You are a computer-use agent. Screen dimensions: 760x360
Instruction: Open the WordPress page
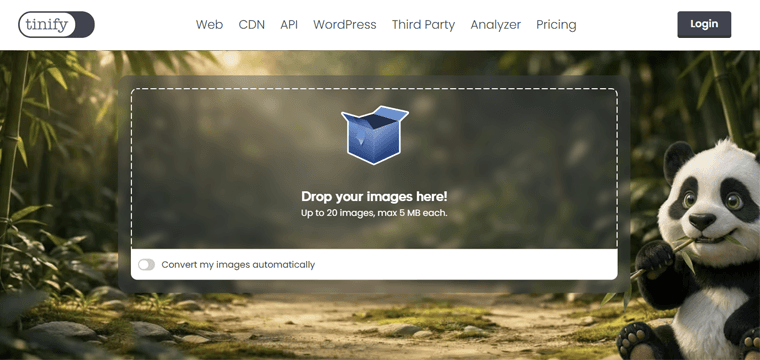(x=345, y=25)
